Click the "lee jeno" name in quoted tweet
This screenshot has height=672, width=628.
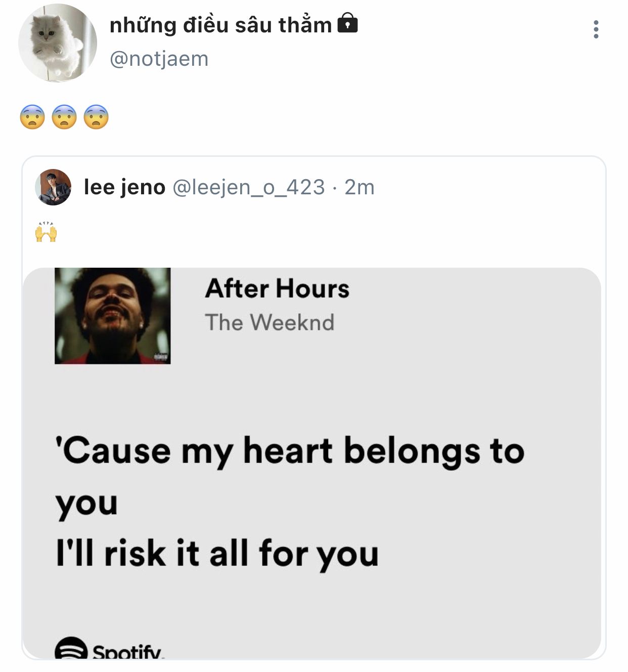(124, 187)
